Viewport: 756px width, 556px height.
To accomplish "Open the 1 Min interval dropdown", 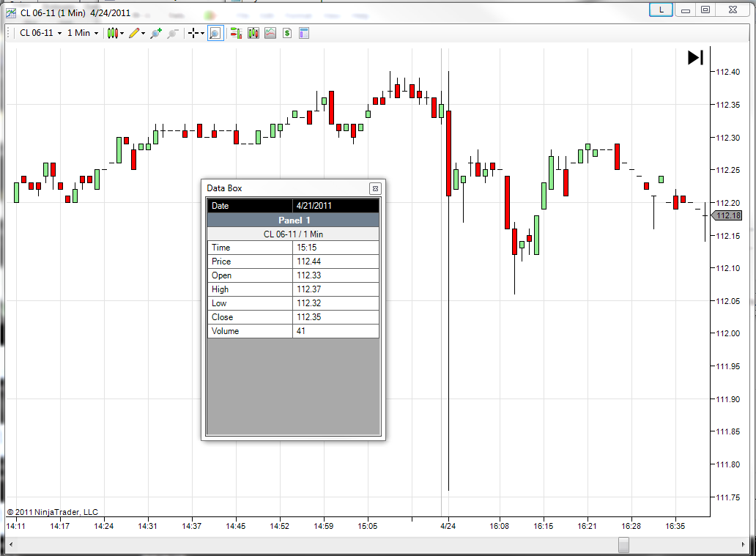I will click(83, 33).
